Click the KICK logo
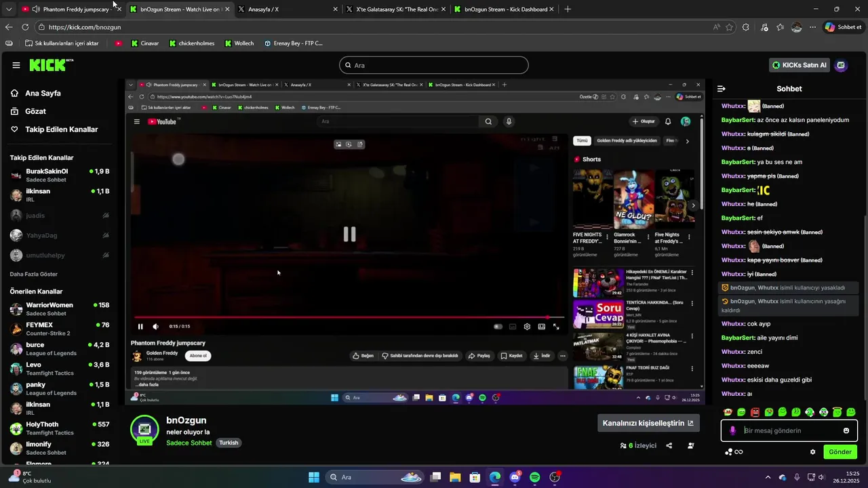This screenshot has width=868, height=488. click(x=51, y=65)
